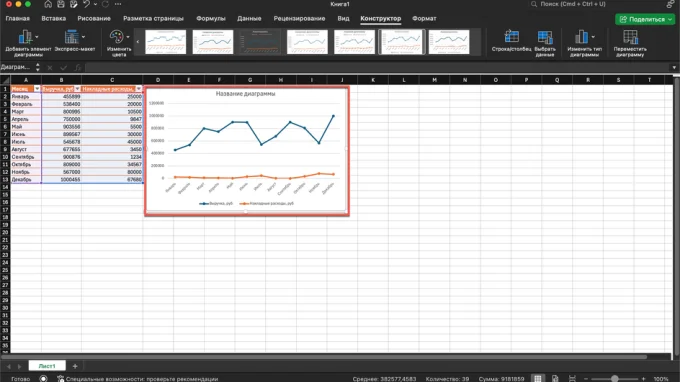Expand the formula bar with arrow

pos(674,68)
